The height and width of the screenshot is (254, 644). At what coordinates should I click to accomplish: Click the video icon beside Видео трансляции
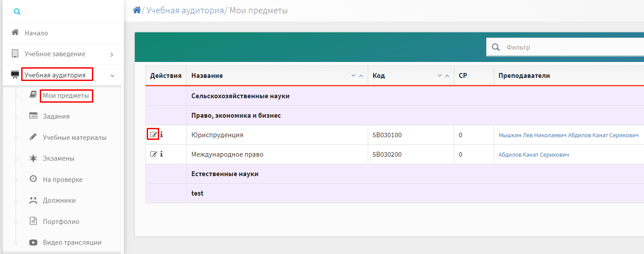[x=33, y=242]
